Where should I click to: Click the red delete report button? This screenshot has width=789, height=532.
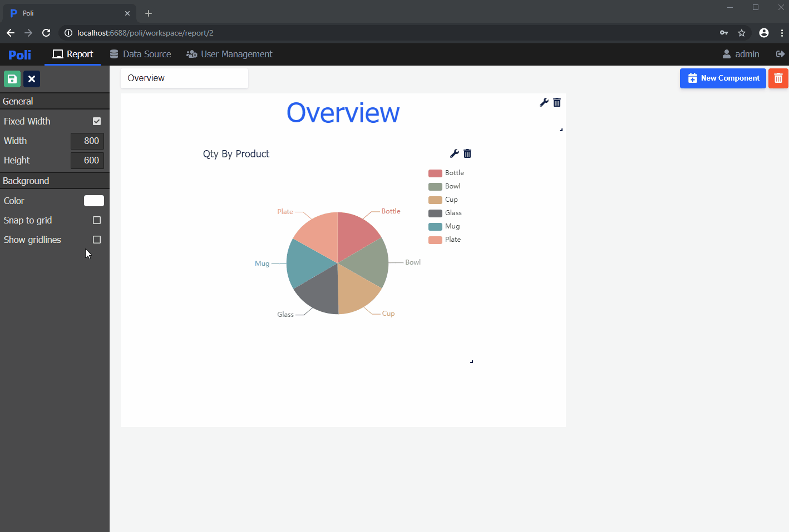click(x=778, y=78)
